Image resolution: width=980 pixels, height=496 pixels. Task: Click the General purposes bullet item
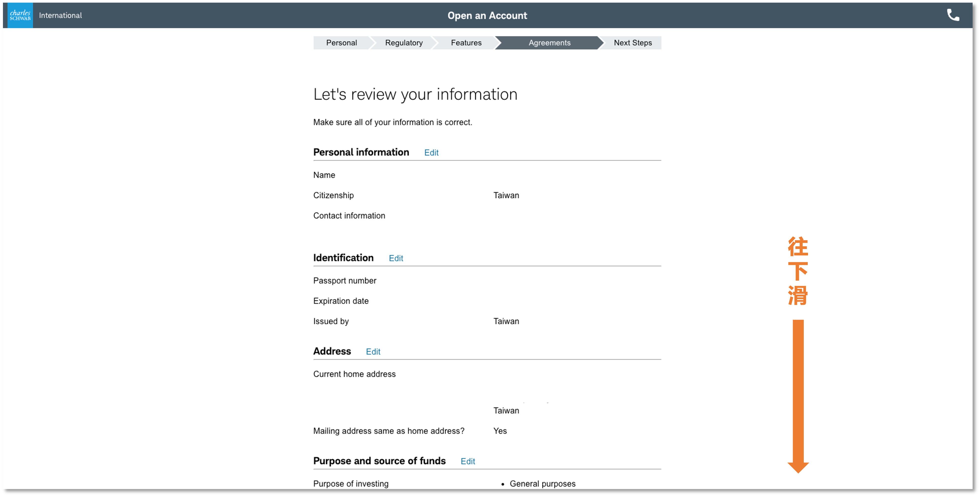pos(542,483)
